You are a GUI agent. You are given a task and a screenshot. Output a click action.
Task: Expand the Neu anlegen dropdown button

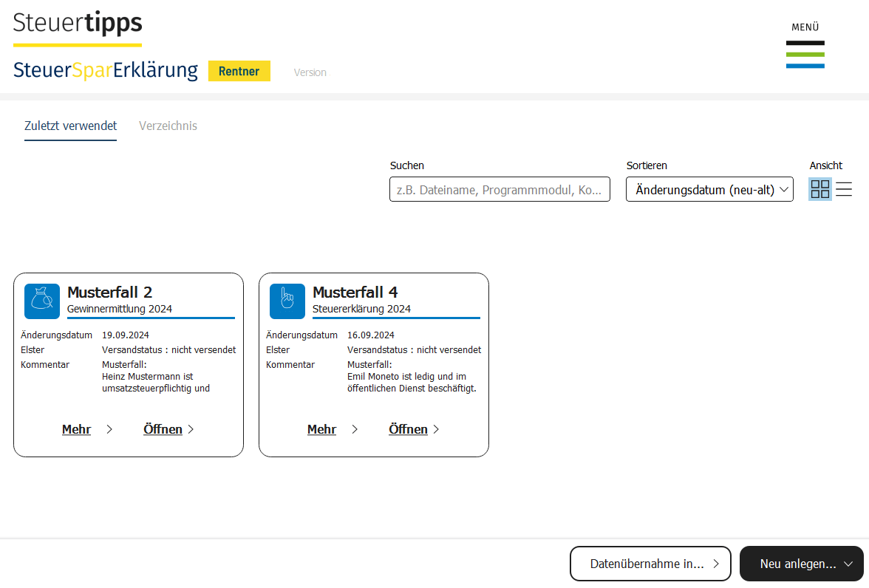click(801, 564)
